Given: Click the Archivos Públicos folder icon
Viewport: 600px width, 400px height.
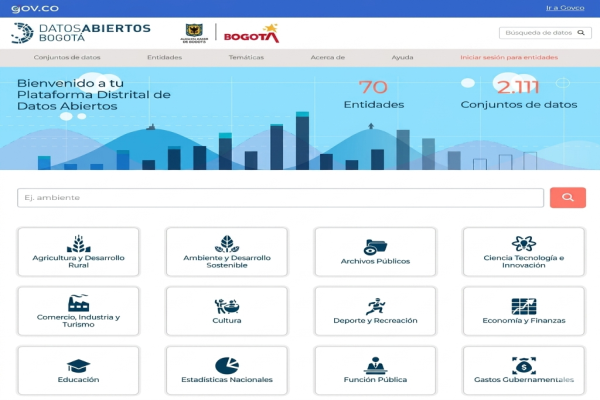Looking at the screenshot, I should (x=375, y=247).
